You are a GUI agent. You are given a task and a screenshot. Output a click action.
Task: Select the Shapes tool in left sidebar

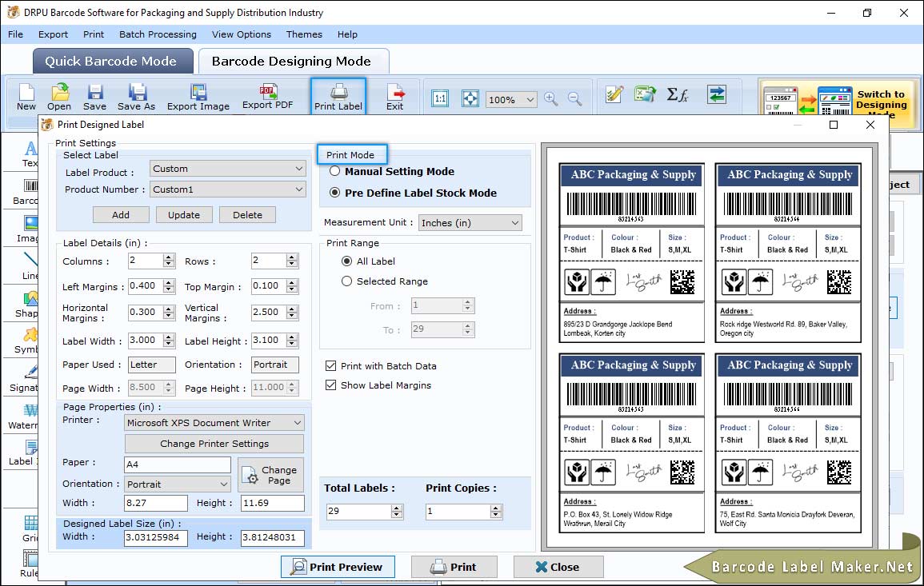point(27,305)
